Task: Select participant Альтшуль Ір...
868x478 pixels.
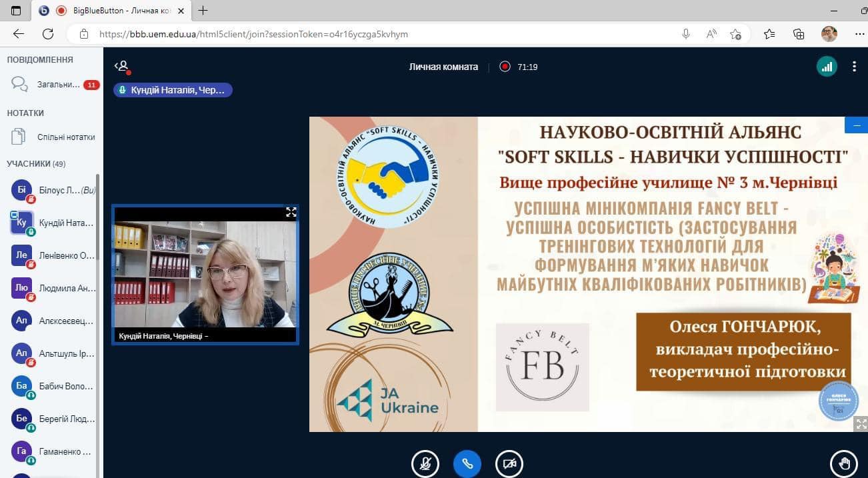Action: coord(53,353)
